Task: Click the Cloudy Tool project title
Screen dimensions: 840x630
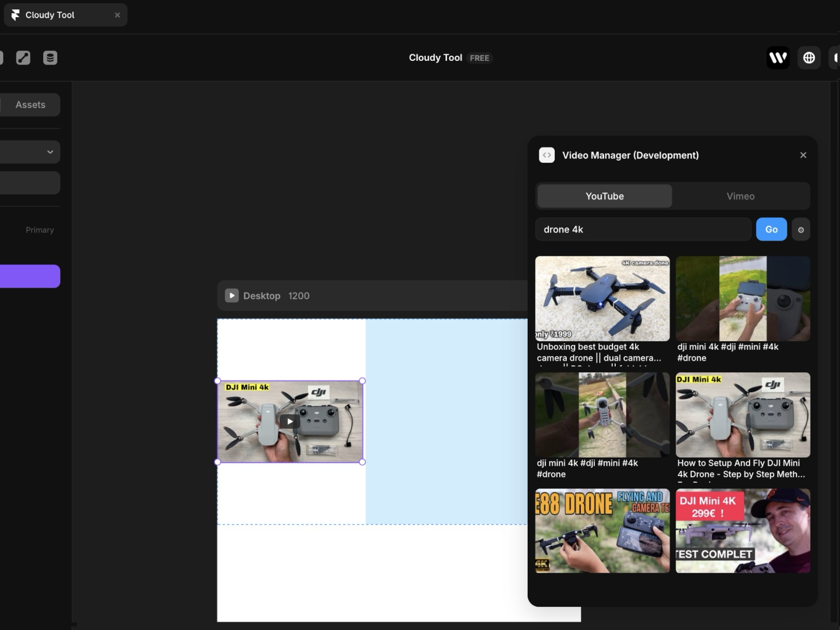Action: point(435,58)
